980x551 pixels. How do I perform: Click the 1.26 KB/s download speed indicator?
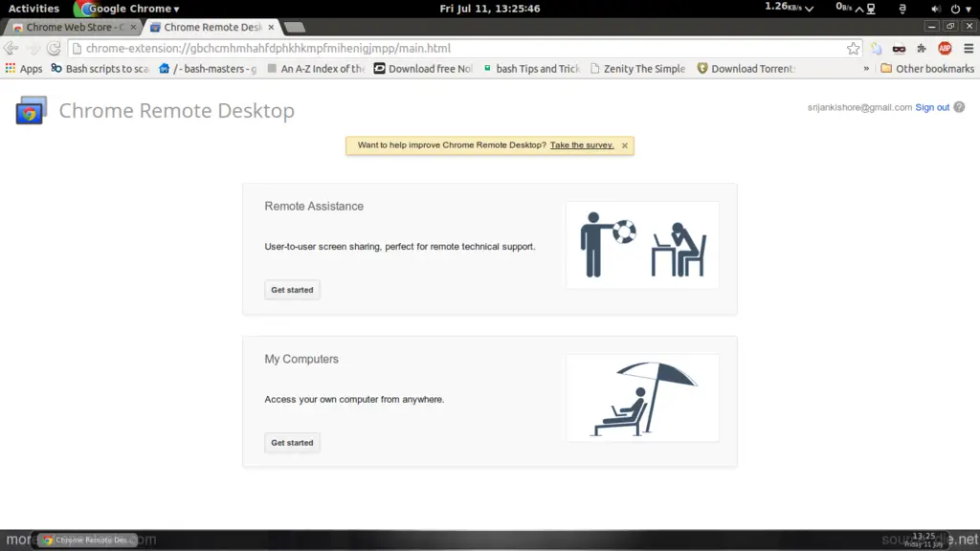[x=789, y=8]
